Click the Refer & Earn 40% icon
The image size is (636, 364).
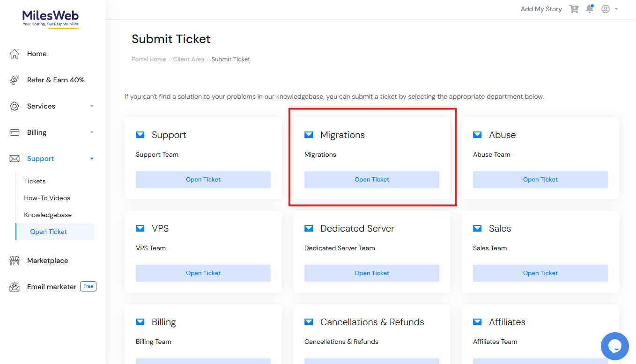click(x=15, y=80)
